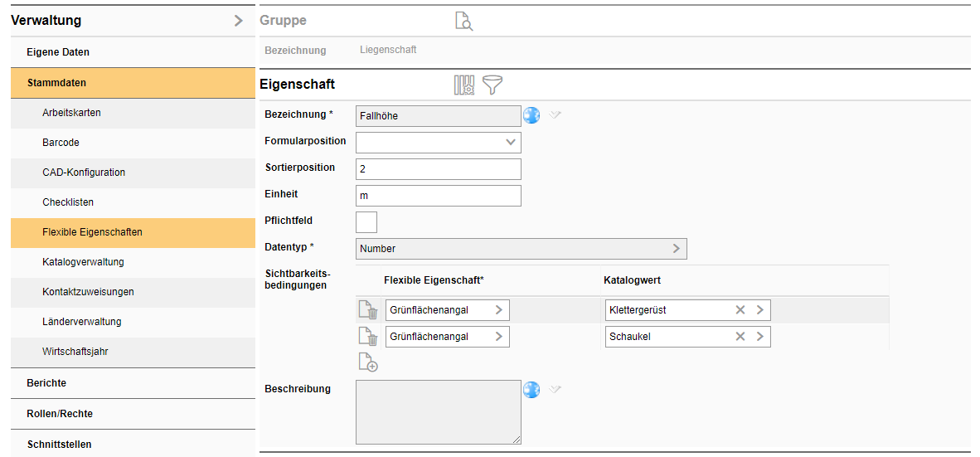Click in the Beschreibung text area
This screenshot has height=457, width=980.
(x=438, y=412)
